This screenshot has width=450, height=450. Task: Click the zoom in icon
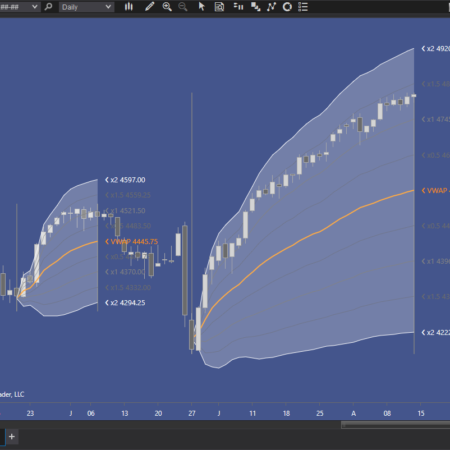click(167, 7)
